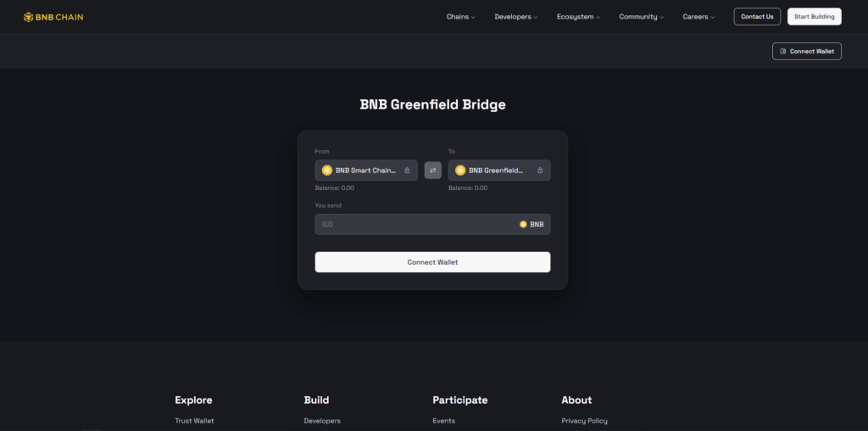
Task: Click the You send label
Action: [x=328, y=205]
